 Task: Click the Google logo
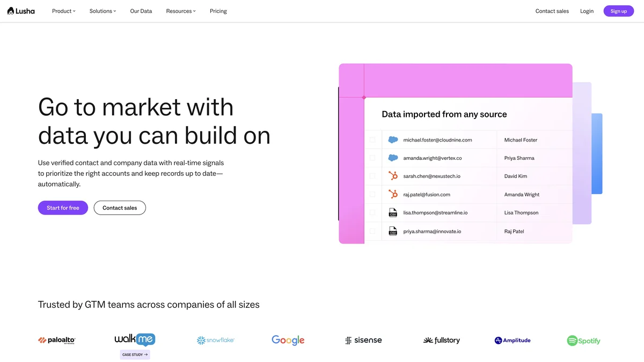coord(288,340)
